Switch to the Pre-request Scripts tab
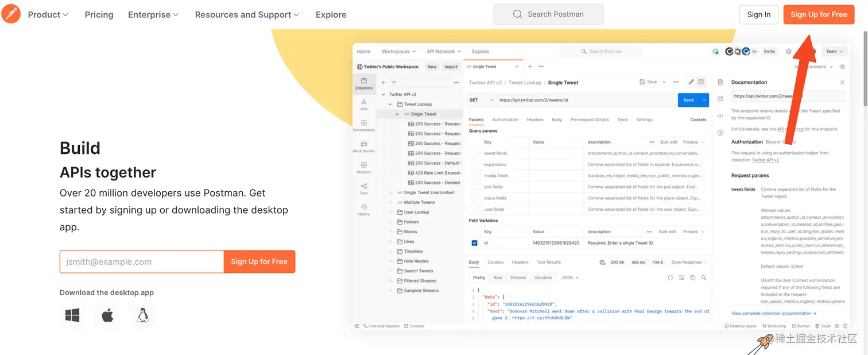This screenshot has height=355, width=868. point(590,119)
